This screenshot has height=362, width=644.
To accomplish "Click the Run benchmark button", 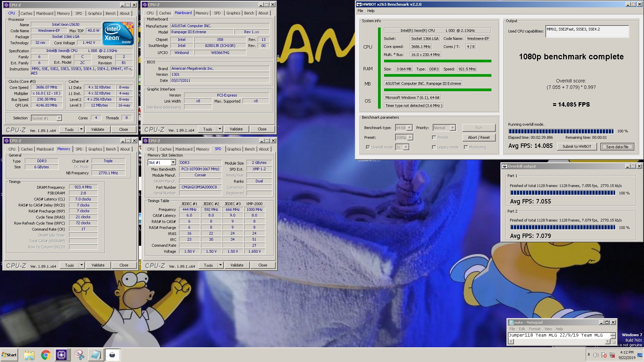I will click(x=479, y=128).
